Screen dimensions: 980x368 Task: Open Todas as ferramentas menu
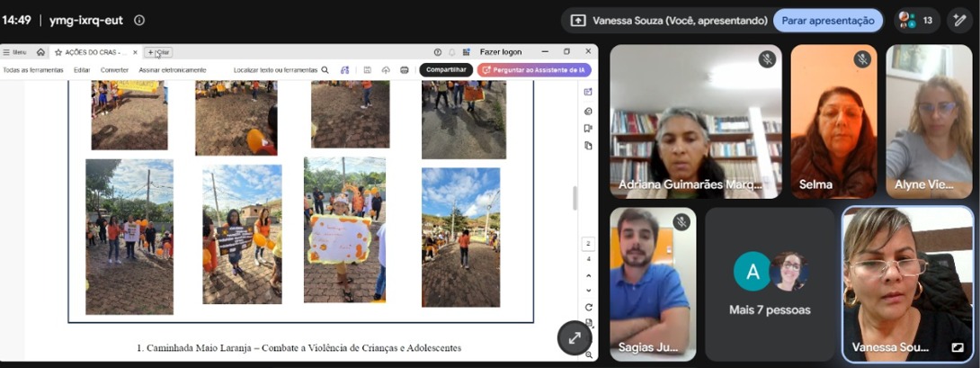pyautogui.click(x=33, y=70)
